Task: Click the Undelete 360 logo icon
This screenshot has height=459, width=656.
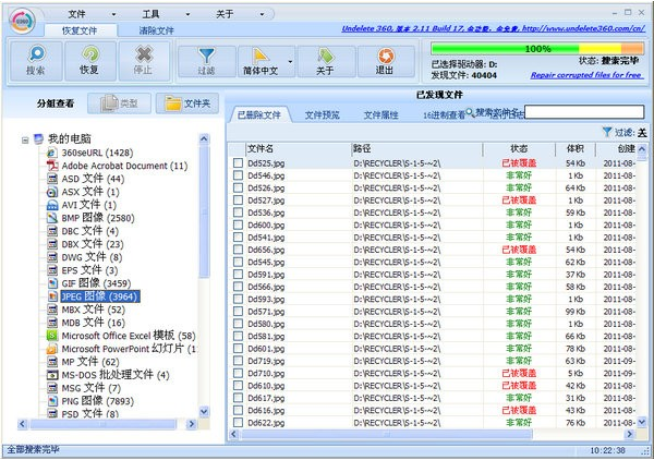Action: 23,21
